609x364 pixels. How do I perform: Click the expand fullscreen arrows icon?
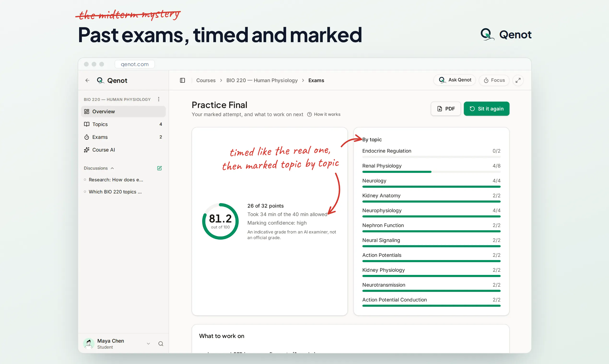tap(518, 80)
